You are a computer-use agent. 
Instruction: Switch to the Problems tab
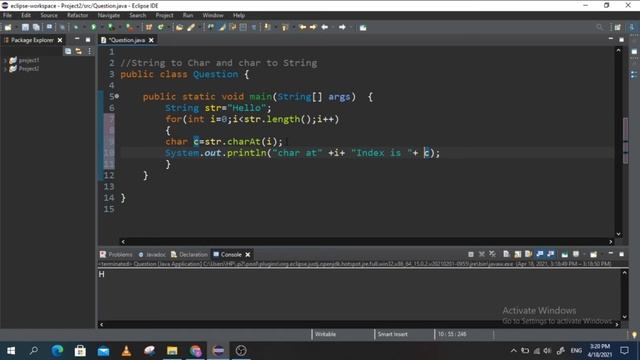point(116,254)
